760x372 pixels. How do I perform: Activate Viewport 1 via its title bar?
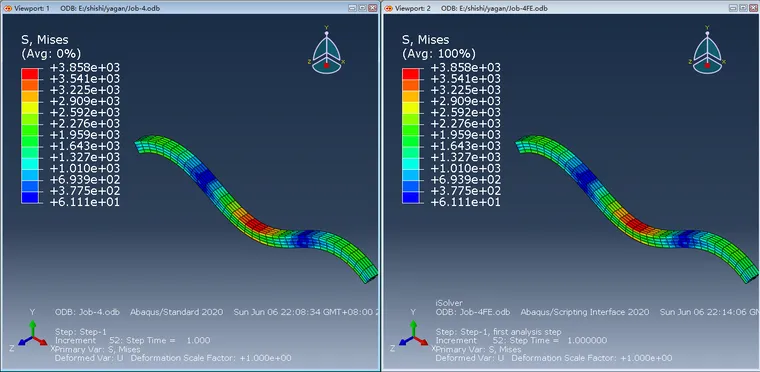[x=194, y=8]
